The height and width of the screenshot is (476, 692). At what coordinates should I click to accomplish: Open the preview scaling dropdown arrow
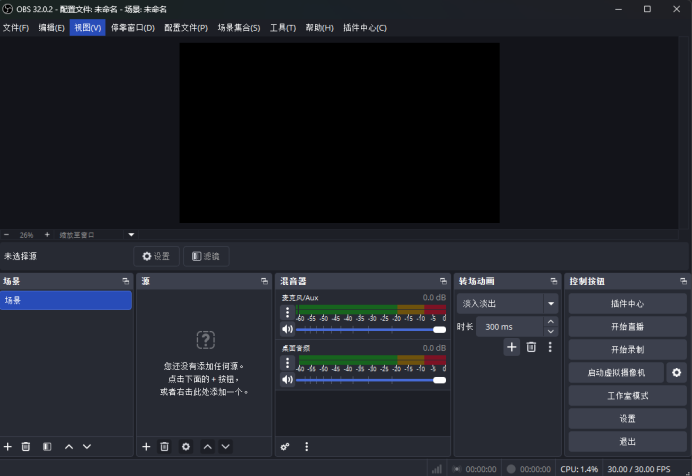point(131,235)
